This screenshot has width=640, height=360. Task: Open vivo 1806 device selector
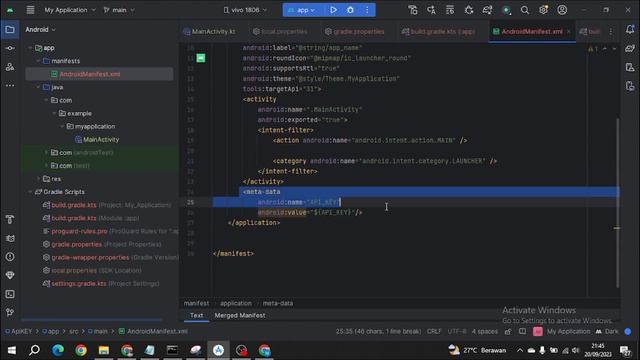coord(245,10)
